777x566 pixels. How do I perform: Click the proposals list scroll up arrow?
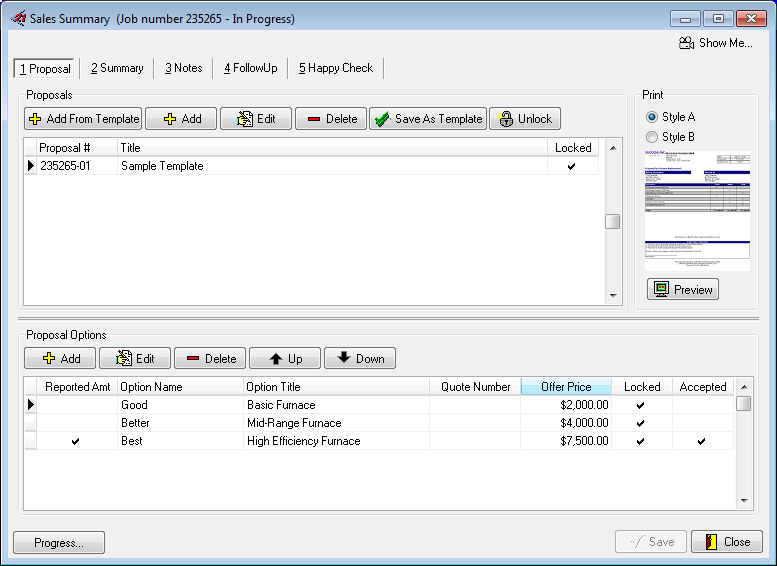(x=613, y=148)
